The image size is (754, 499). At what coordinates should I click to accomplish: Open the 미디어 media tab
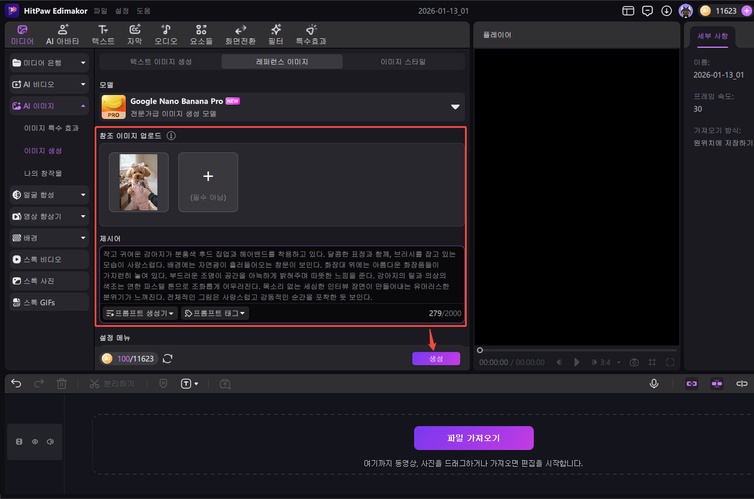point(22,35)
